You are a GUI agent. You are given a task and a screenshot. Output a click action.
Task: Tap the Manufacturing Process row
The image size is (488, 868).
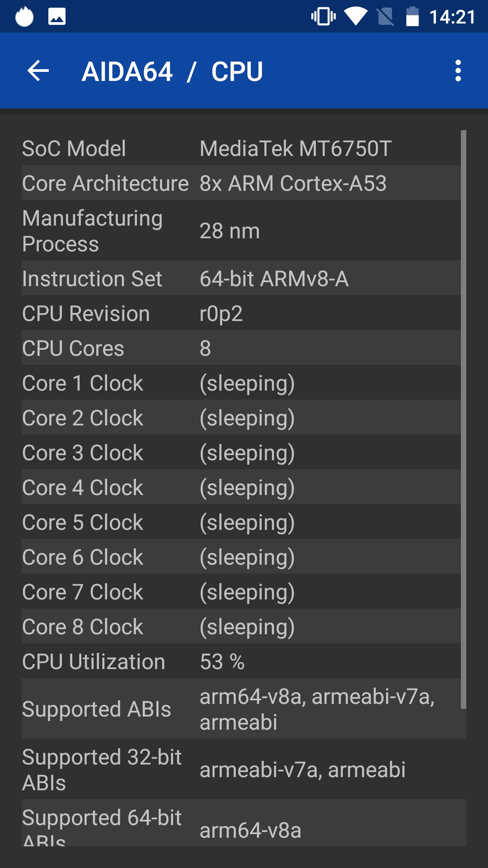[241, 231]
